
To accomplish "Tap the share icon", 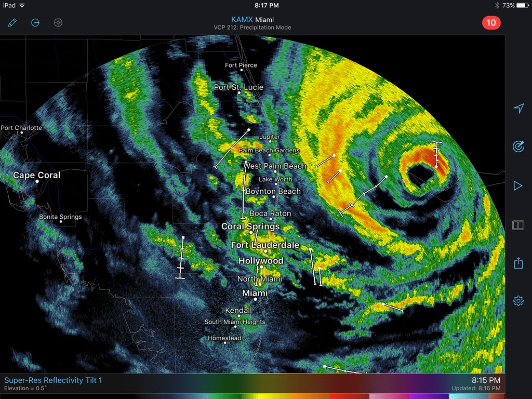I will (518, 263).
